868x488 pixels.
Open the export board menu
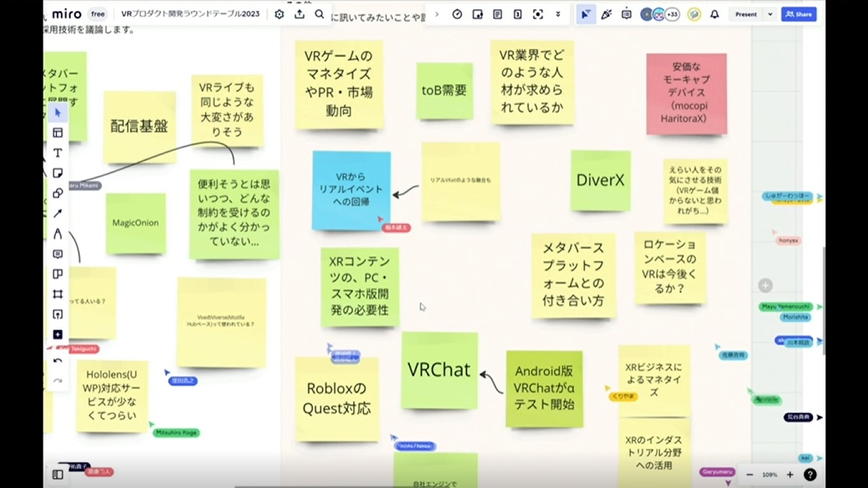point(300,14)
